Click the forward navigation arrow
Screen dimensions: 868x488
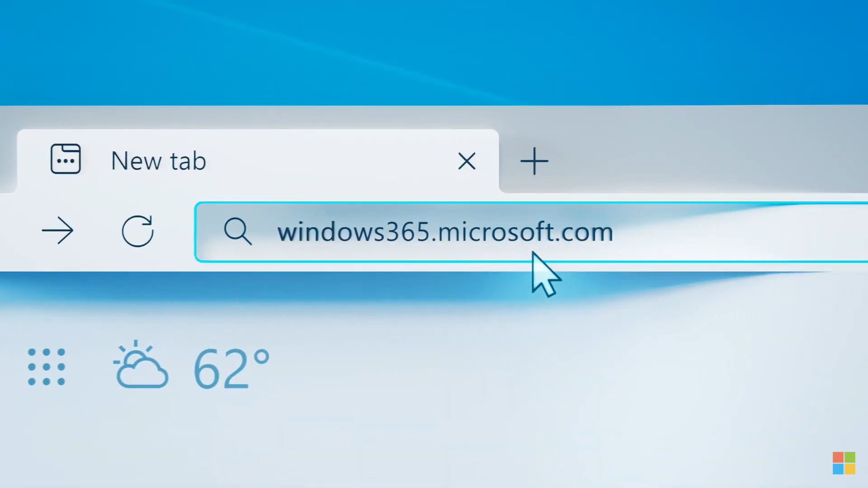[x=58, y=231]
